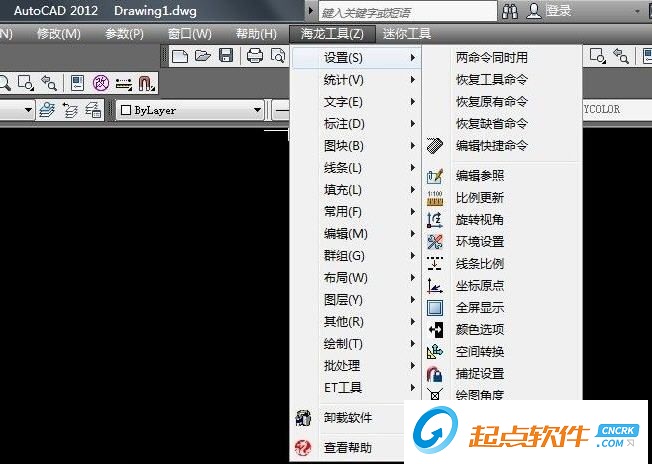Choose 群组(G) menu entry
The width and height of the screenshot is (652, 464).
356,256
